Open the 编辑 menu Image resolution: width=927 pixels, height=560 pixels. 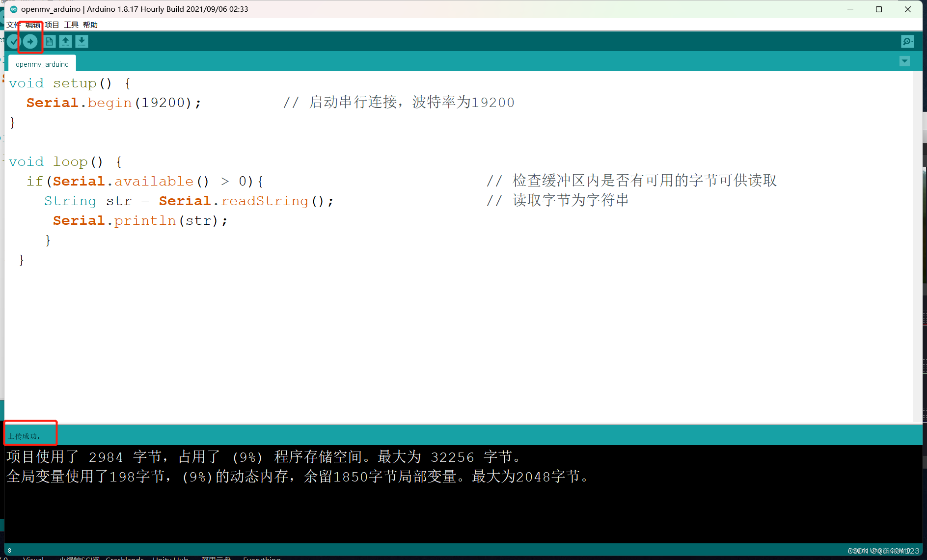tap(33, 25)
